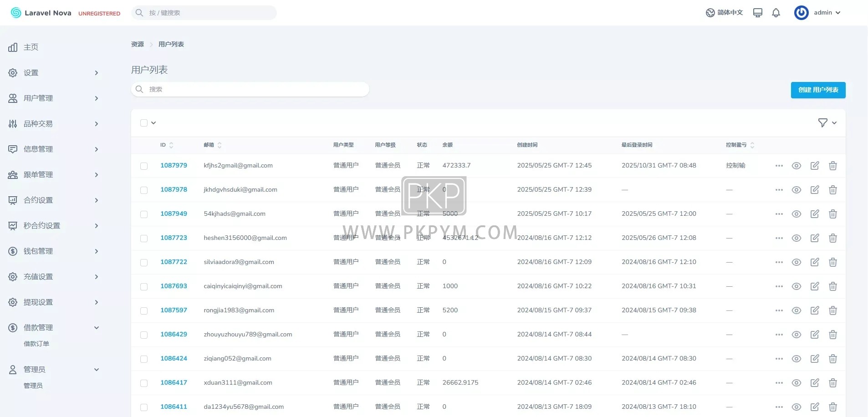Screen dimensions: 868x417
Task: Collapse the 借款管理 sidebar section
Action: coord(54,328)
